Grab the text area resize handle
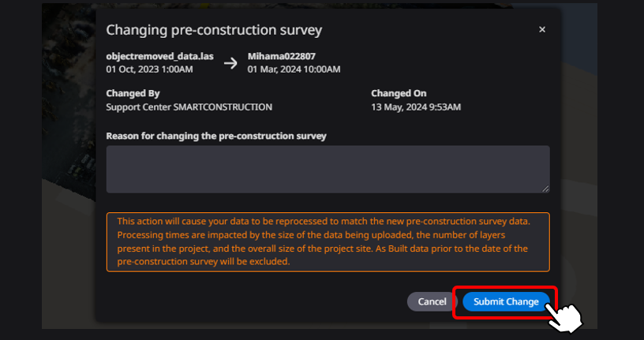 pyautogui.click(x=545, y=188)
